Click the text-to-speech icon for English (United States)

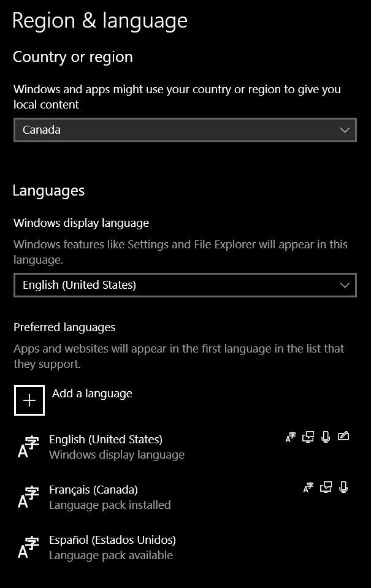[308, 437]
